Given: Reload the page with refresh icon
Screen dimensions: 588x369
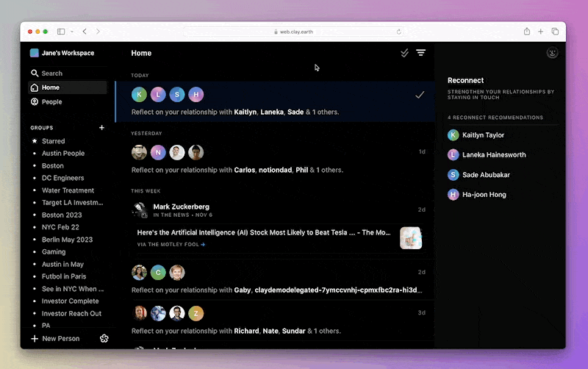Looking at the screenshot, I should coord(398,32).
